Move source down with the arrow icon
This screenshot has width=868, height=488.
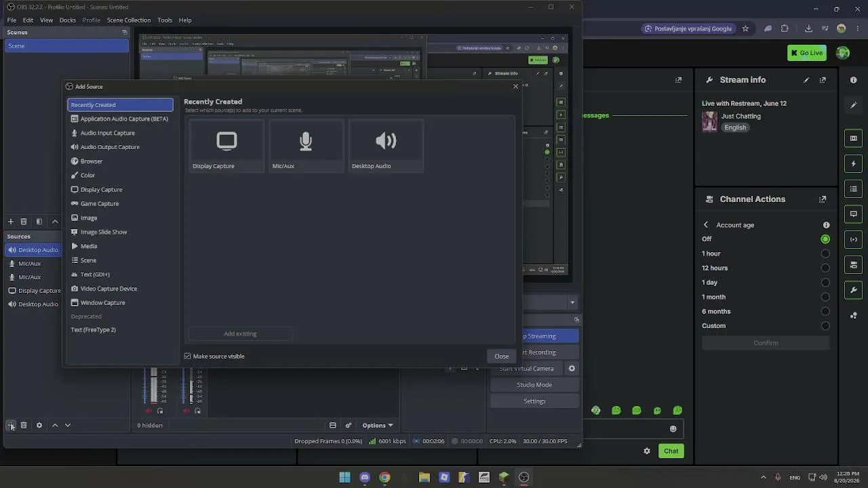(x=68, y=425)
